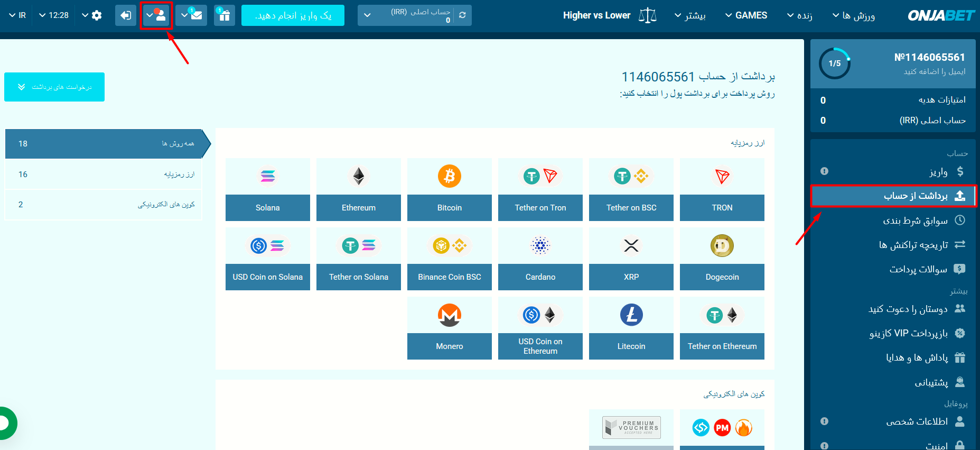The width and height of the screenshot is (980, 450).
Task: Pick Tether on BSC option
Action: pos(631,189)
